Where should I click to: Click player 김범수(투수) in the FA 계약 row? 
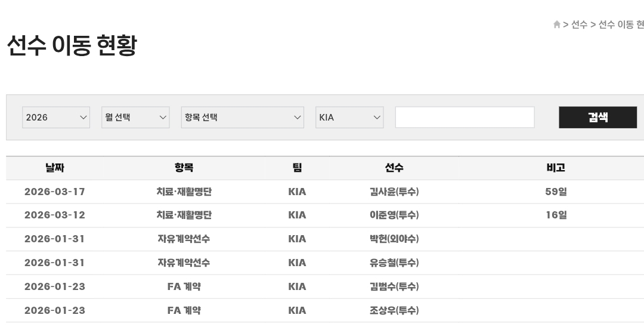click(394, 287)
